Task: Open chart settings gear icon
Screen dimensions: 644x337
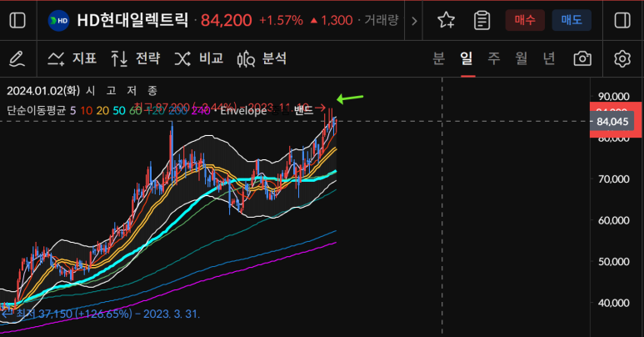Action: [x=622, y=59]
